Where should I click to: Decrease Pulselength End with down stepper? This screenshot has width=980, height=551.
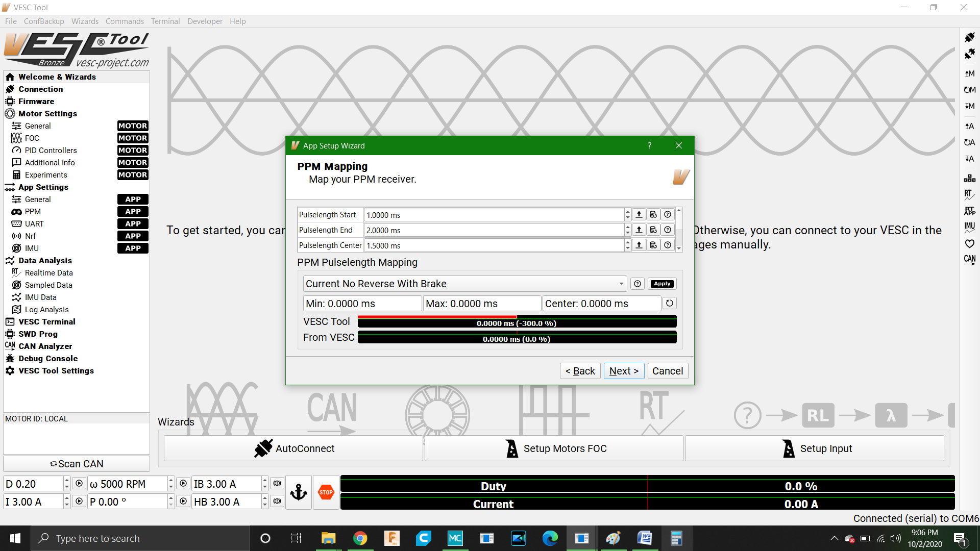[x=628, y=233]
